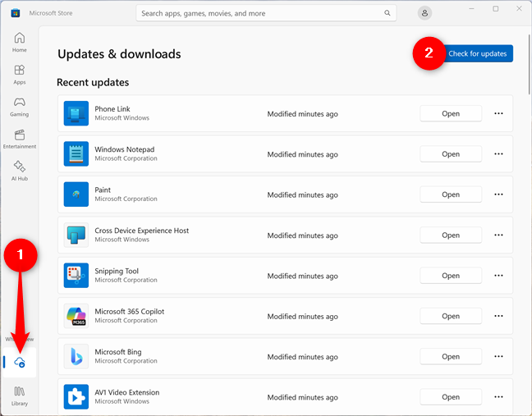Screen dimensions: 532x416
Task: Open more options for Microsoft Bing
Action: click(498, 356)
